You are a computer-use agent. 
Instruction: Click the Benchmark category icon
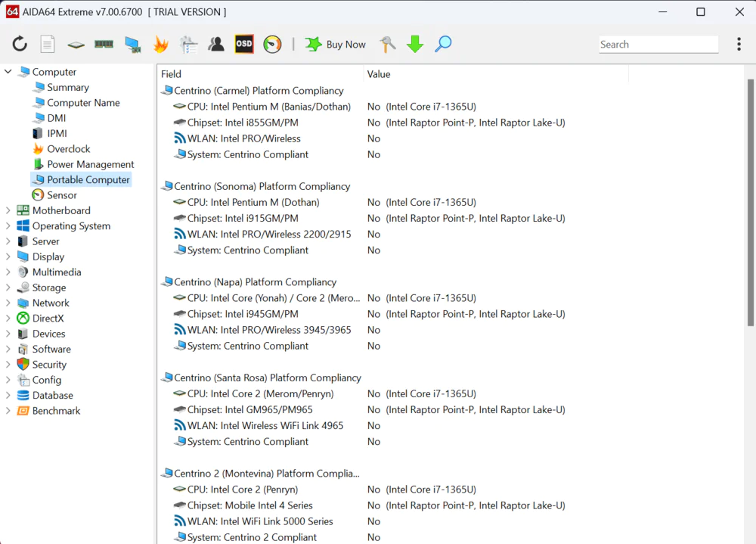tap(23, 411)
